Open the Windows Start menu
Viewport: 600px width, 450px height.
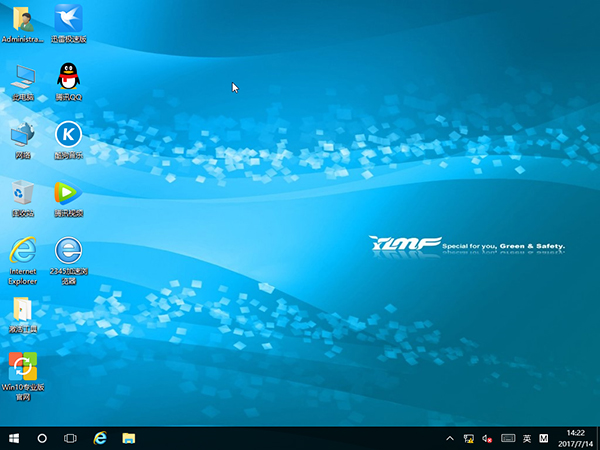pos(14,438)
